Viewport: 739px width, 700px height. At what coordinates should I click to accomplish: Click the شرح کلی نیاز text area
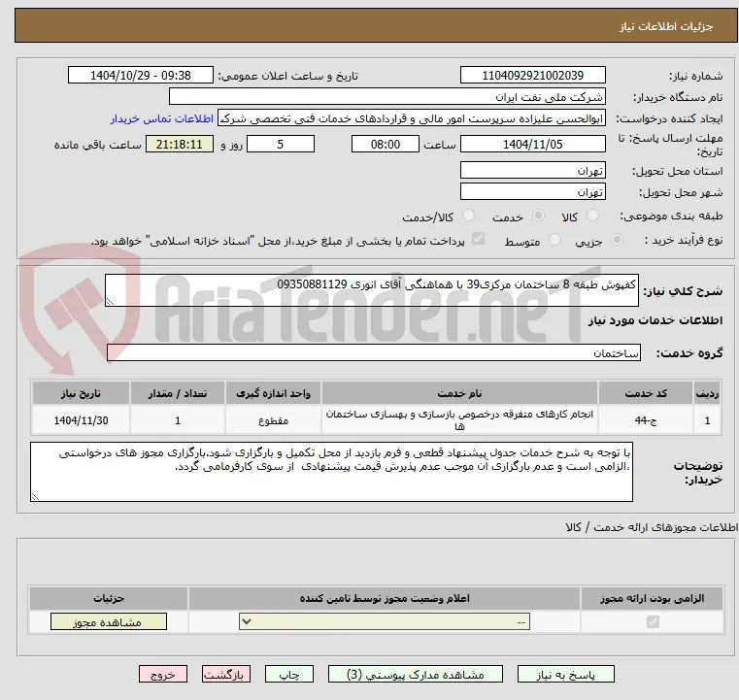371,290
